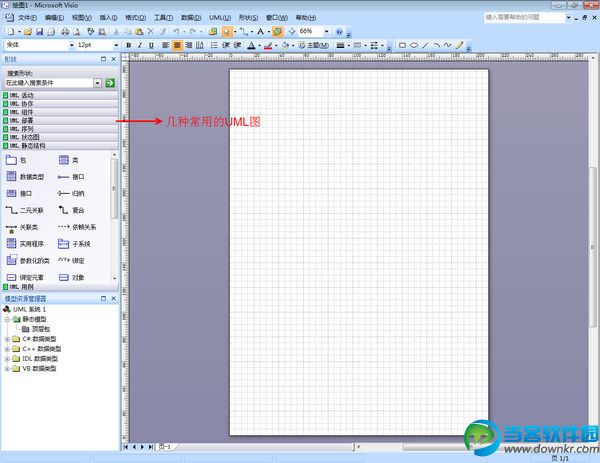Pick the 二元关联 shape

coord(25,210)
